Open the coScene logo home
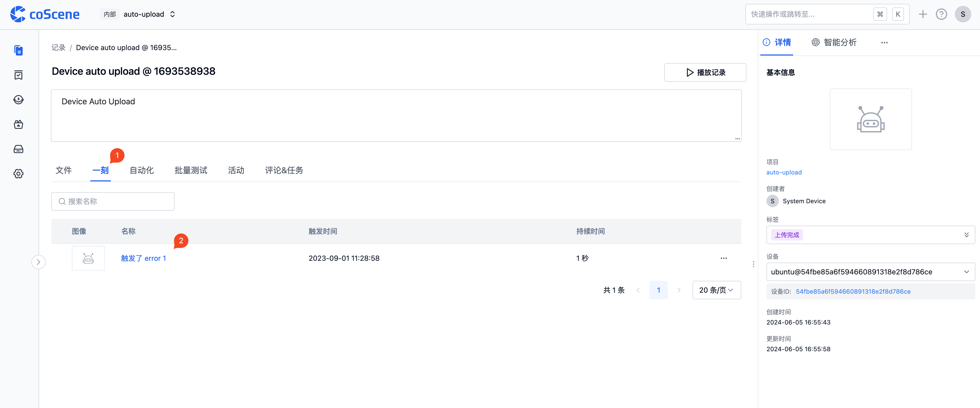The image size is (980, 408). tap(45, 14)
